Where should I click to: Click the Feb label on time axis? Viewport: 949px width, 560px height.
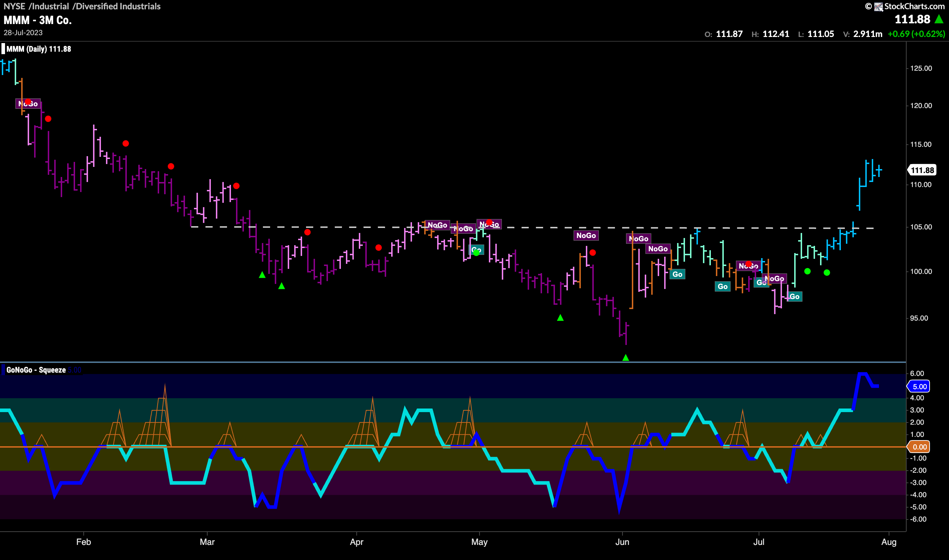click(x=83, y=542)
